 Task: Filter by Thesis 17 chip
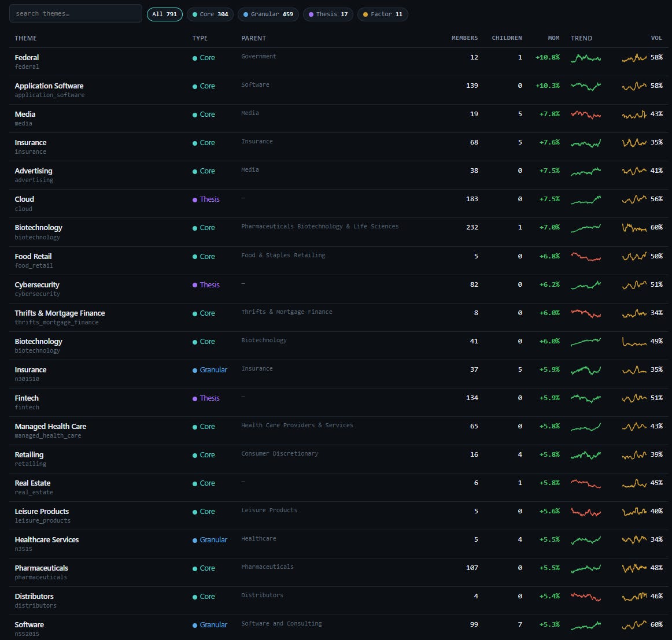(328, 14)
